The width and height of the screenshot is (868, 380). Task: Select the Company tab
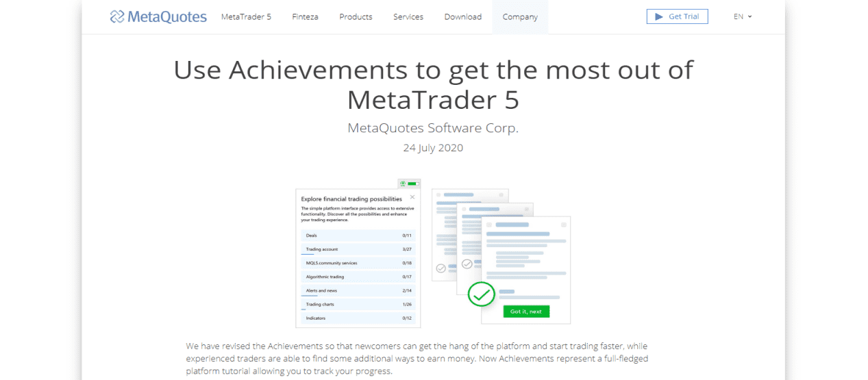pos(520,17)
